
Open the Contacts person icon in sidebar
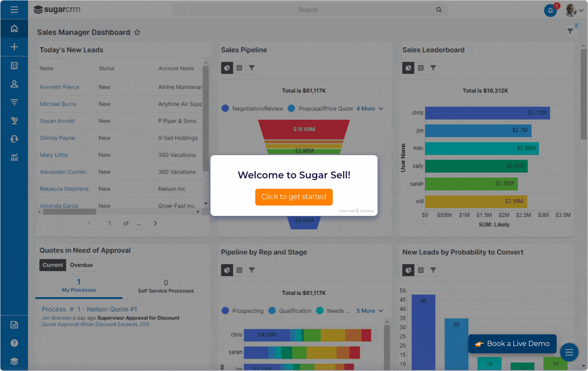coord(14,84)
